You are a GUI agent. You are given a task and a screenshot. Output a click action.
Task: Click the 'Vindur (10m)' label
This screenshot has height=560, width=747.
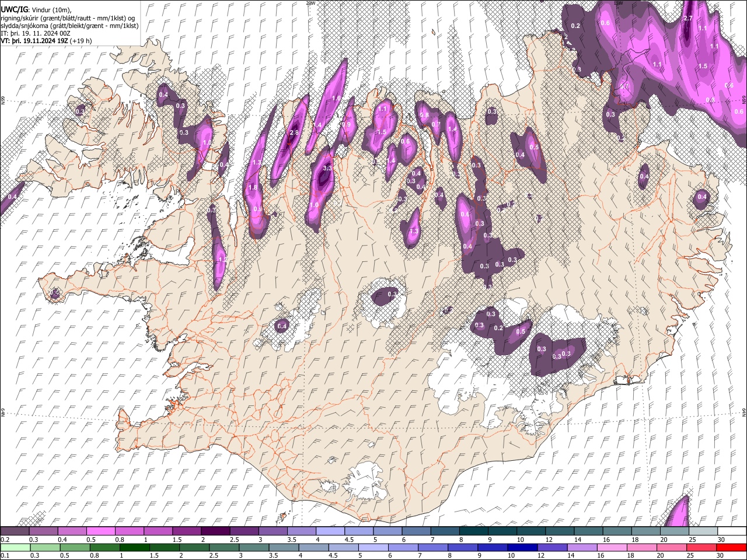50,10
